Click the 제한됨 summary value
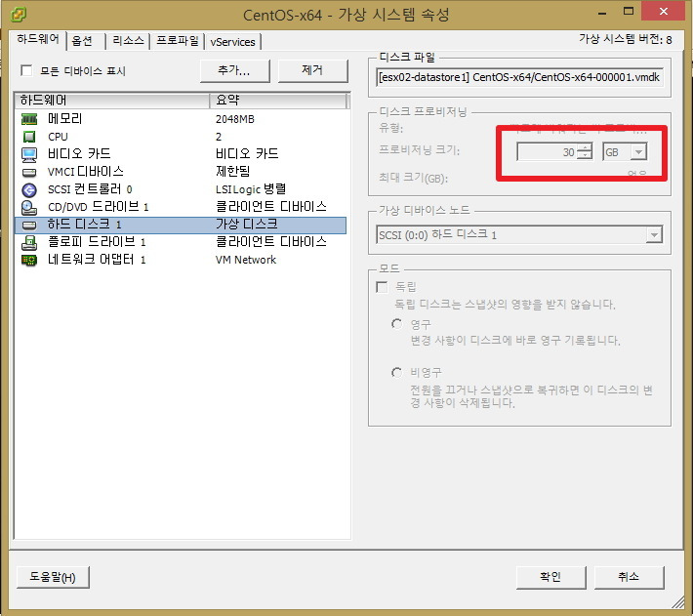Viewport: 693px width, 616px height. click(233, 172)
